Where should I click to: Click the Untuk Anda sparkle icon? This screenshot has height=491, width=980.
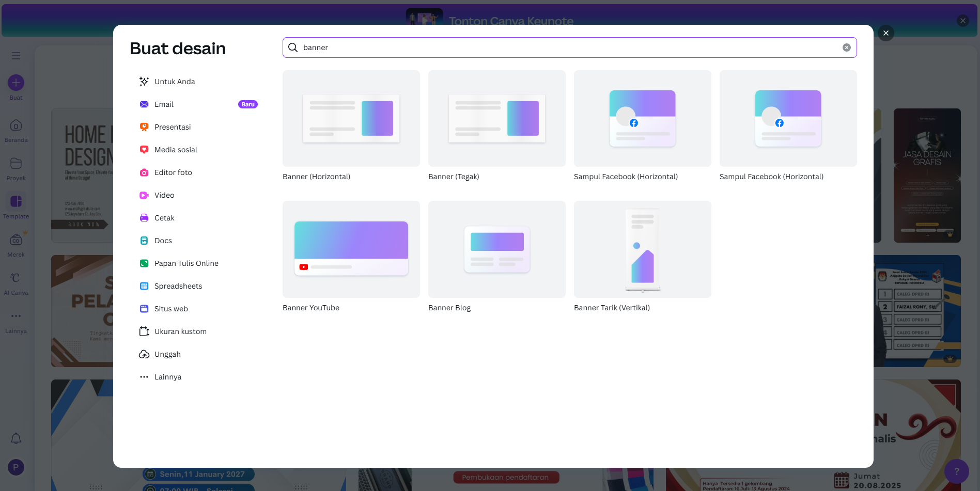pos(144,82)
